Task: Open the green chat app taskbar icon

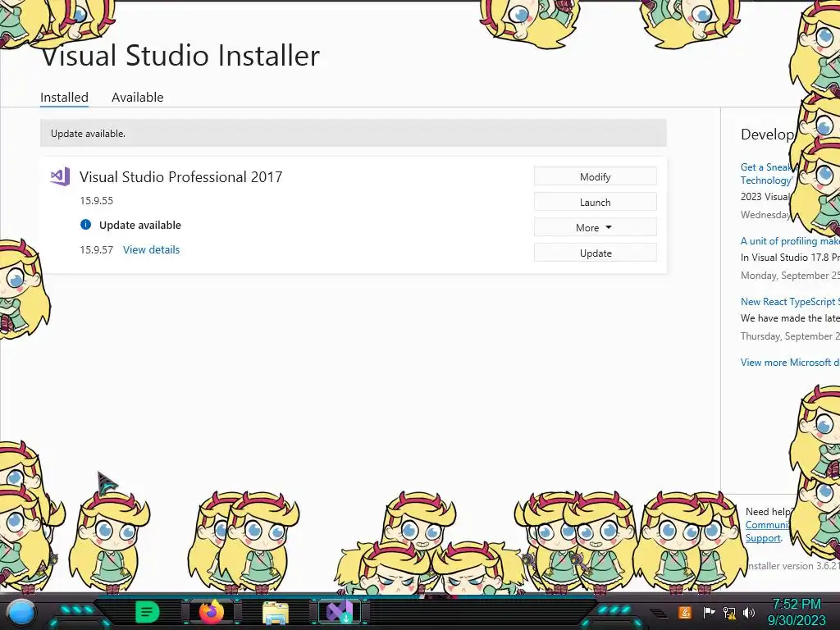Action: pos(148,612)
